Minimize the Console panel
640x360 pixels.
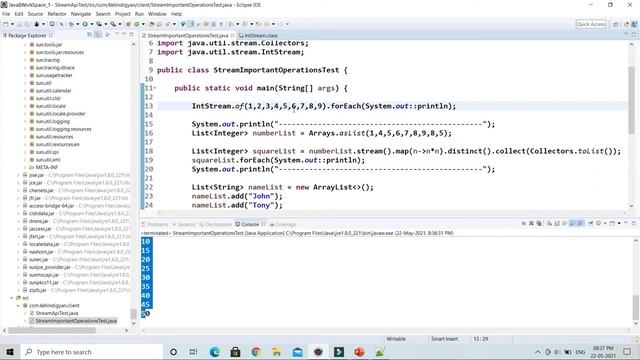tap(626, 223)
